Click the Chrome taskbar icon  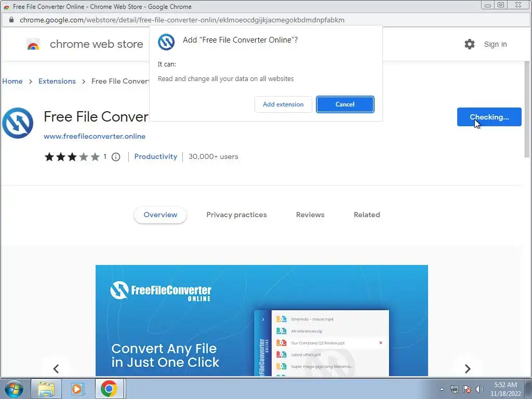(109, 389)
